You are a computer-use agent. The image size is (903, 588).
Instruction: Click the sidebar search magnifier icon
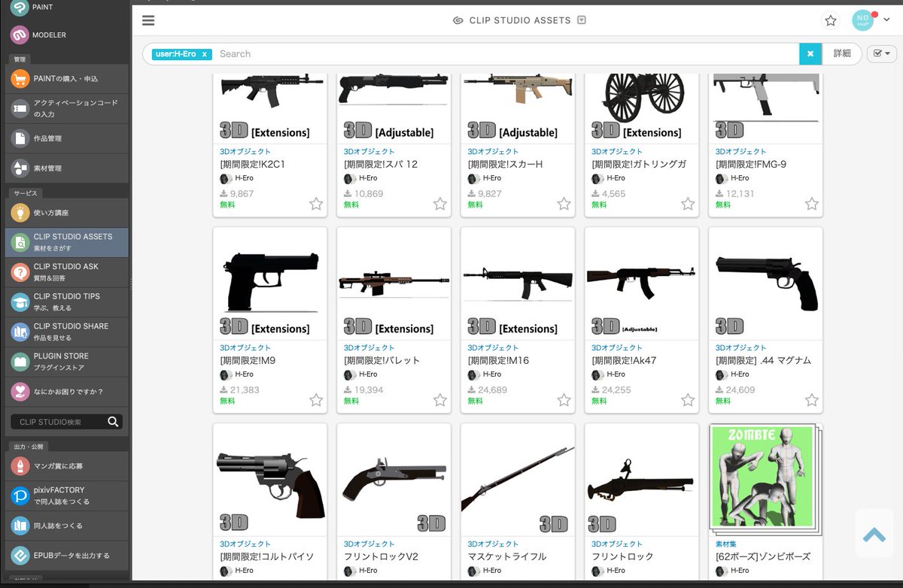113,422
